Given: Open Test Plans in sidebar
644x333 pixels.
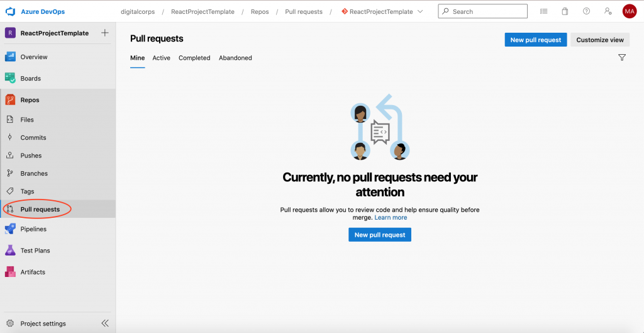Looking at the screenshot, I should (x=35, y=251).
